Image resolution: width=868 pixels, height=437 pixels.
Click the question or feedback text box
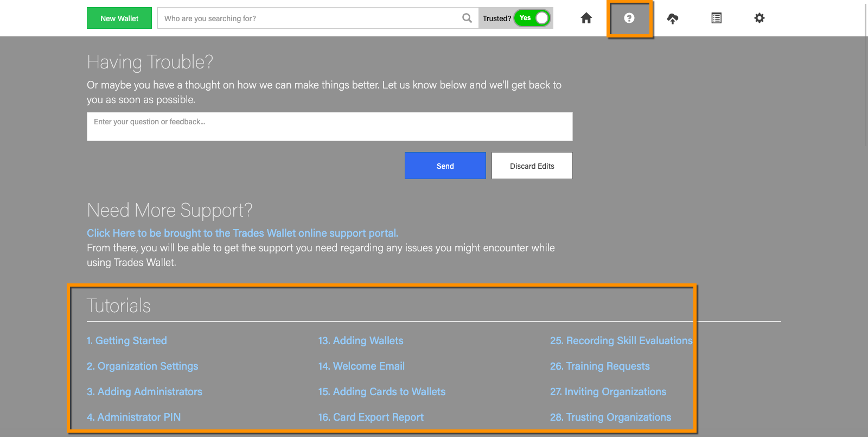[x=329, y=126]
